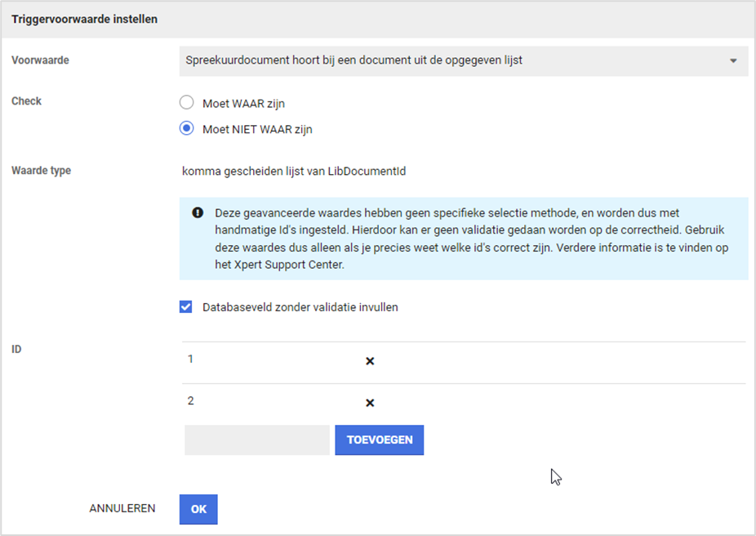Screen dimensions: 756x536
Task: Click the ID list entry '2'
Action: tap(191, 401)
